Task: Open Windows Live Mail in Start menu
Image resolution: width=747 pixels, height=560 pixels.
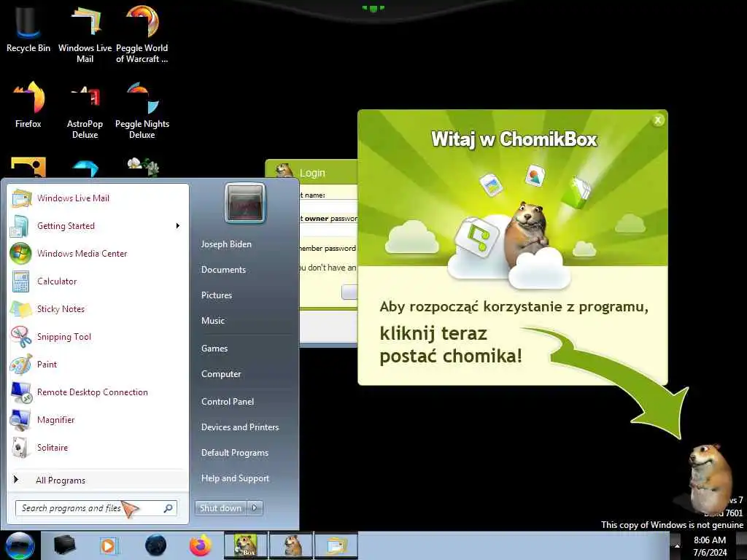Action: [98, 198]
